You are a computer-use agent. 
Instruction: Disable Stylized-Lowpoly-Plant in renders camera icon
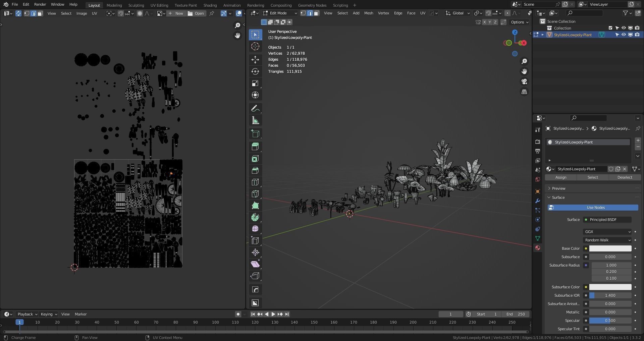pos(637,35)
